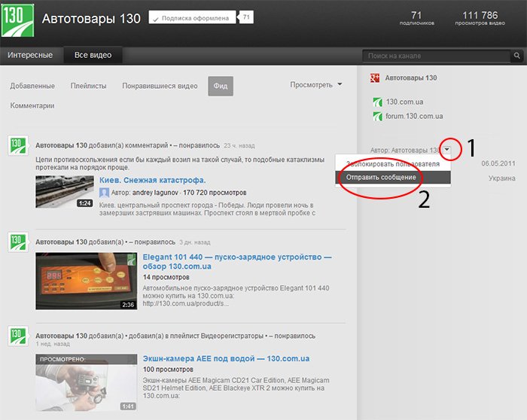Toggle the Подписка оформлена subscription button

pyautogui.click(x=192, y=18)
